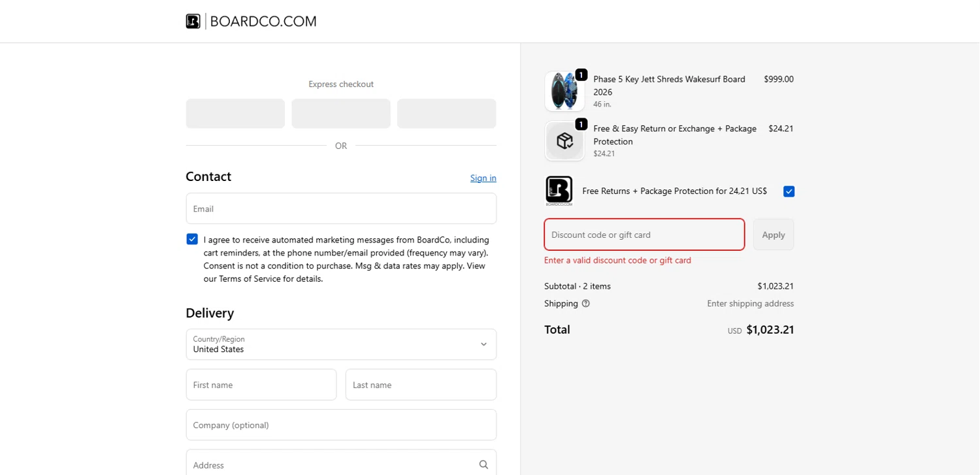Click the BoardCo package protection logo
The height and width of the screenshot is (475, 980).
(x=559, y=191)
